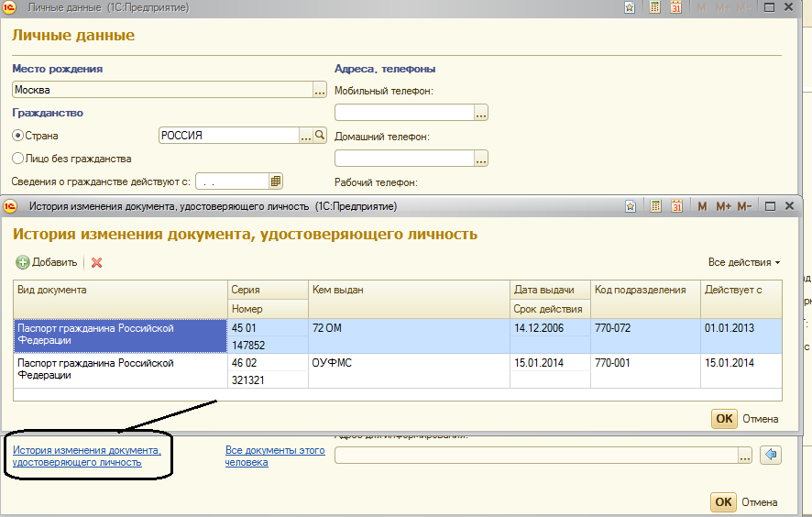Screen dimensions: 812x517
Task: Open ellipsis button for Место рождения field
Action: pos(320,90)
